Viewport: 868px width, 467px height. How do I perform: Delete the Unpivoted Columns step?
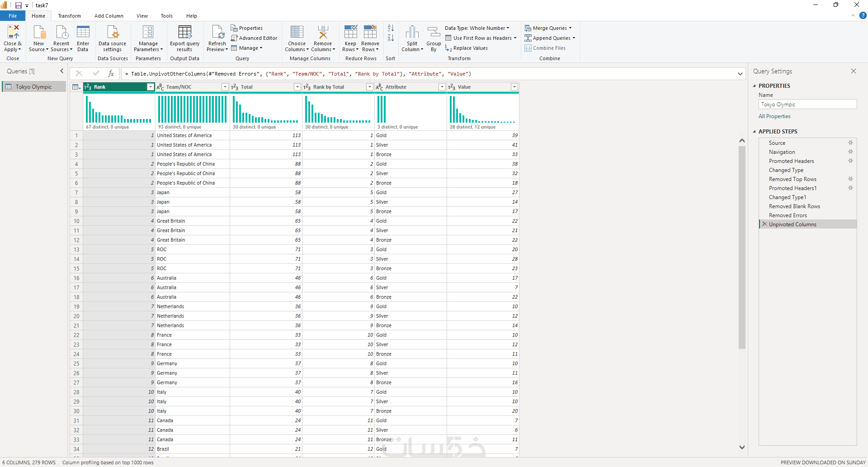click(x=764, y=224)
